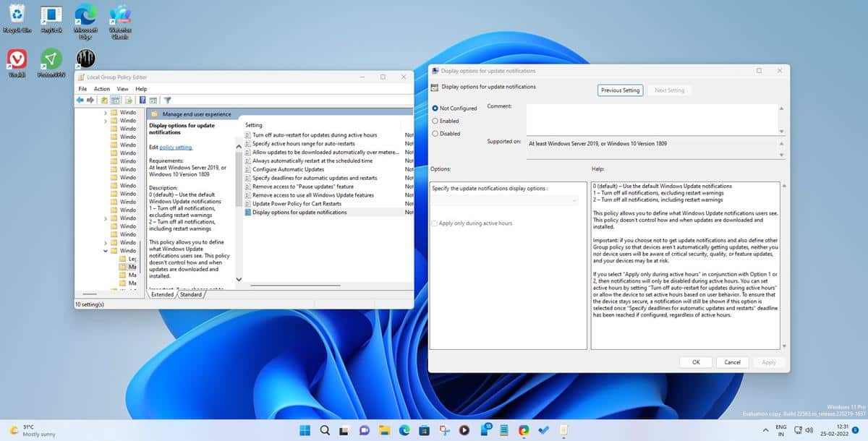This screenshot has width=868, height=441.
Task: Open Recycle Bin desktop icon
Action: [x=17, y=20]
